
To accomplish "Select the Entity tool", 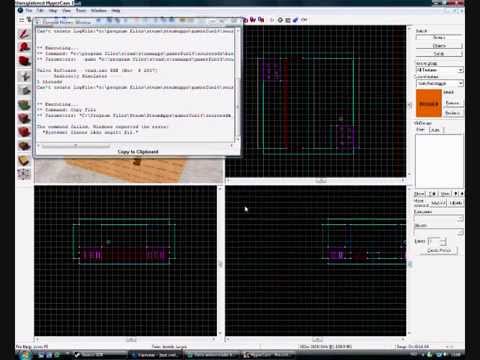I will 24,76.
